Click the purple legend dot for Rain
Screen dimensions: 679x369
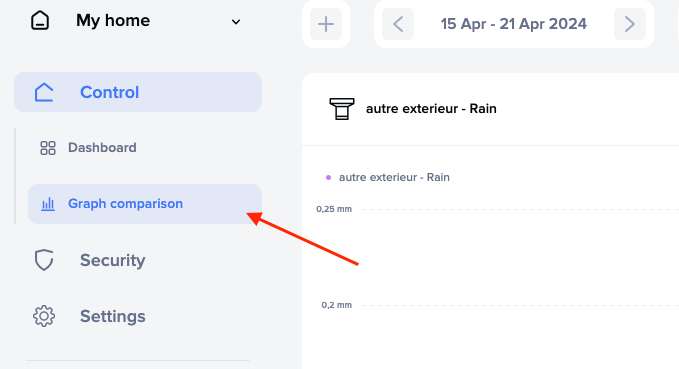[328, 177]
